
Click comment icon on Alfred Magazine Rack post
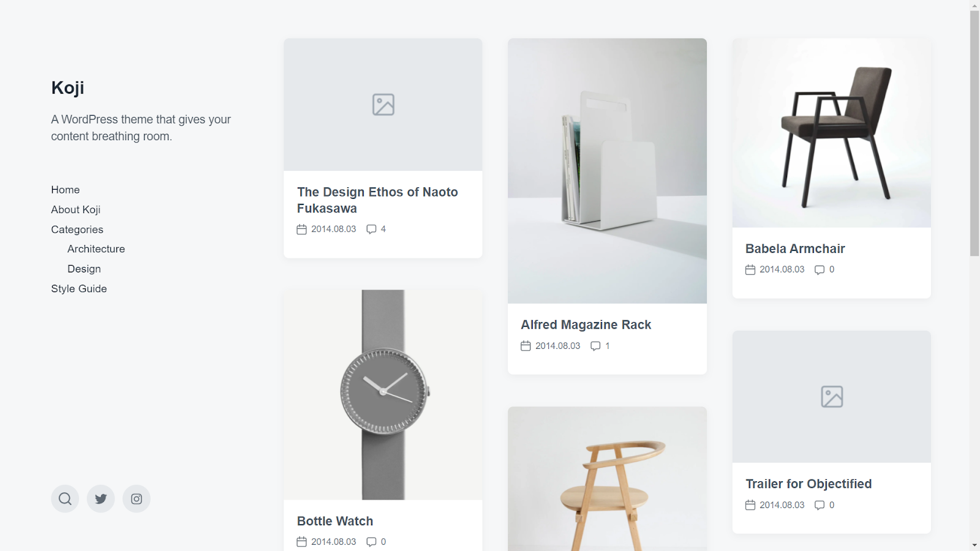click(x=595, y=346)
